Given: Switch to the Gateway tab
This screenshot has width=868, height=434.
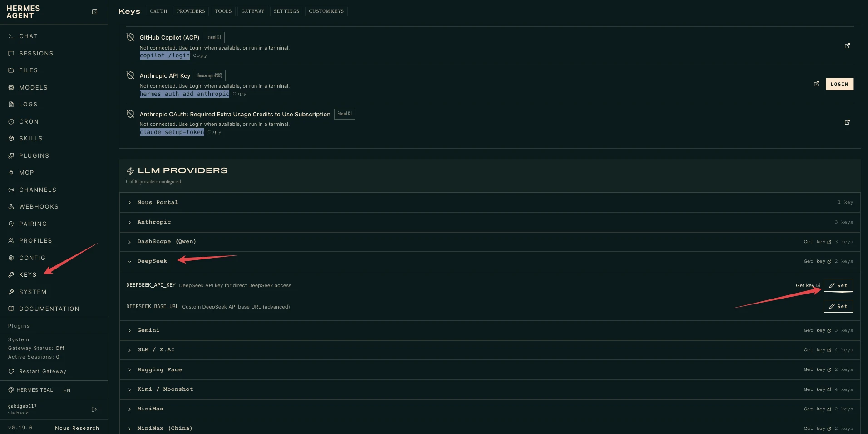Looking at the screenshot, I should (x=252, y=11).
